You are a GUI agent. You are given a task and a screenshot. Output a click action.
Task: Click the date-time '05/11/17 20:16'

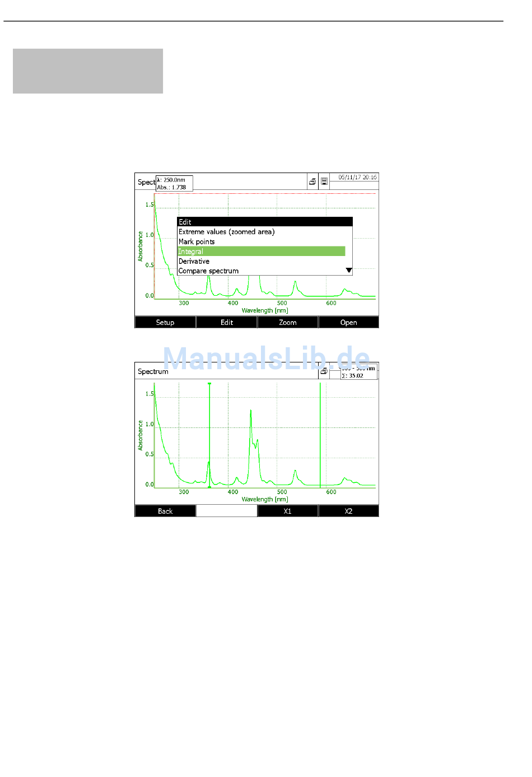358,177
